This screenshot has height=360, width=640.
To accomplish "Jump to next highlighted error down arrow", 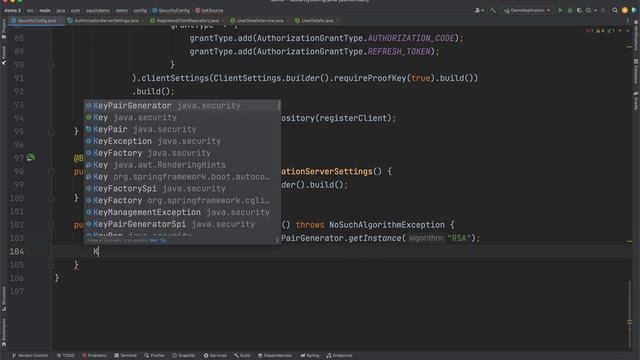I will tap(628, 31).
